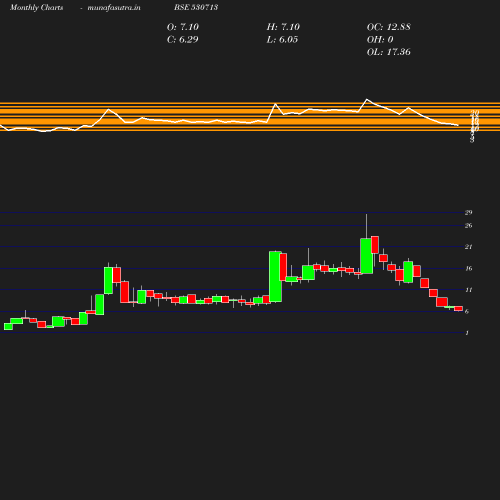500x500 pixels.
Task: Click the tall green candle with the longest upper wick
Action: 366,256
